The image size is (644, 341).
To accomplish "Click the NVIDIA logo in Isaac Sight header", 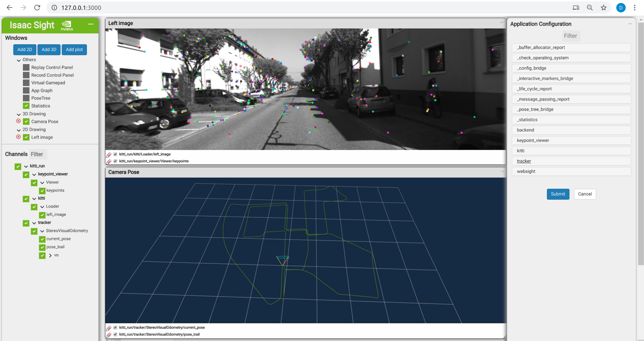I will pos(66,25).
